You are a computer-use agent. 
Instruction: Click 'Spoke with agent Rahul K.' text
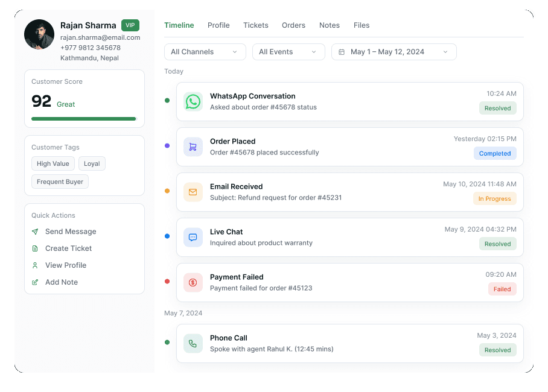(251, 349)
